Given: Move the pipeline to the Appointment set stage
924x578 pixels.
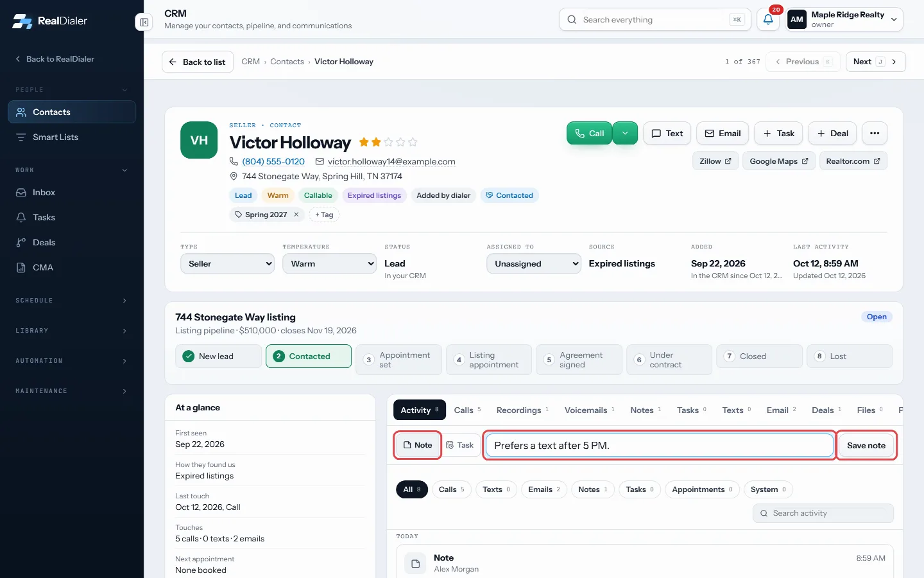Looking at the screenshot, I should tap(398, 360).
